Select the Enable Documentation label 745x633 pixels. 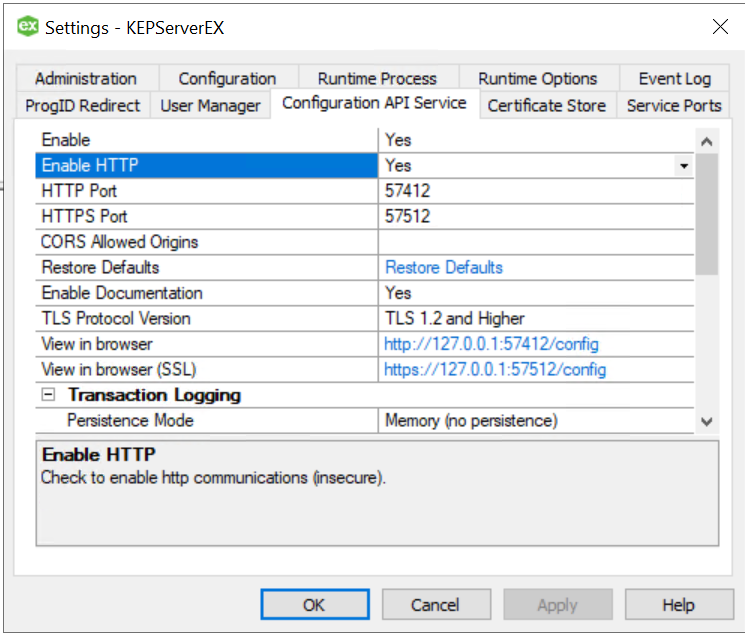coord(122,293)
